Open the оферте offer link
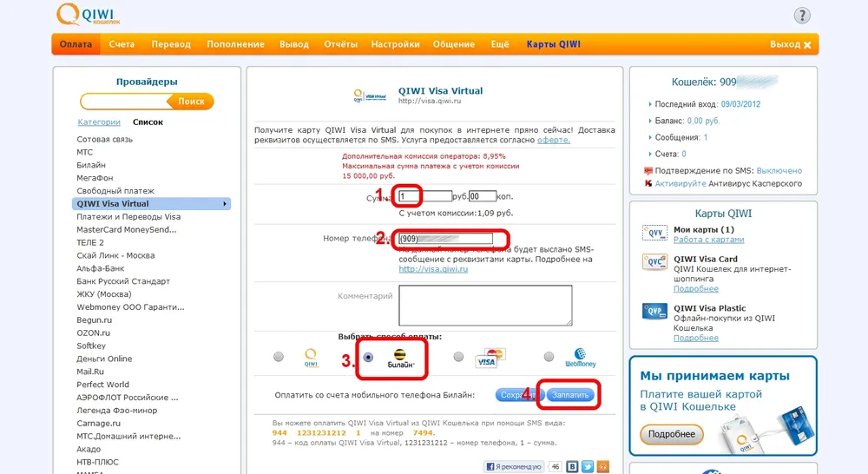Image resolution: width=868 pixels, height=474 pixels. click(553, 140)
